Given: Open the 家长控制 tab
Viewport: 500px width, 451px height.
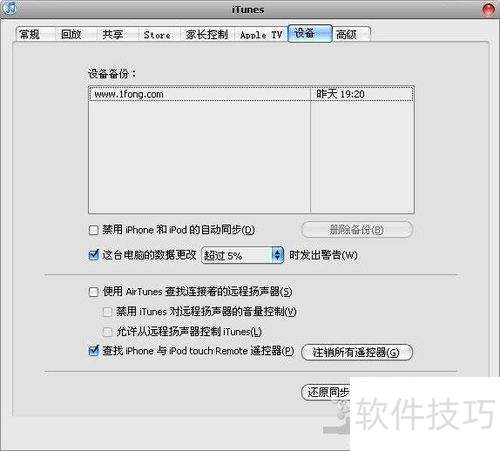Looking at the screenshot, I should click(207, 34).
